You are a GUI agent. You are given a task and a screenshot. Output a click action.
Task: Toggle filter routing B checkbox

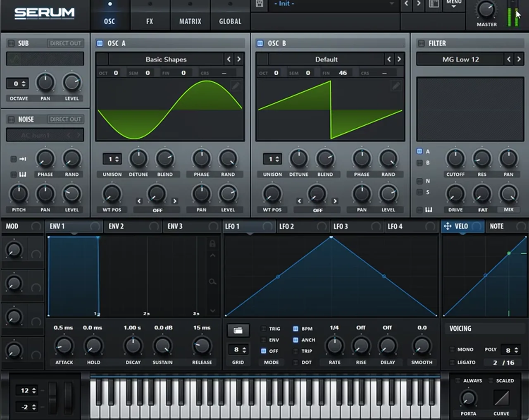[419, 162]
